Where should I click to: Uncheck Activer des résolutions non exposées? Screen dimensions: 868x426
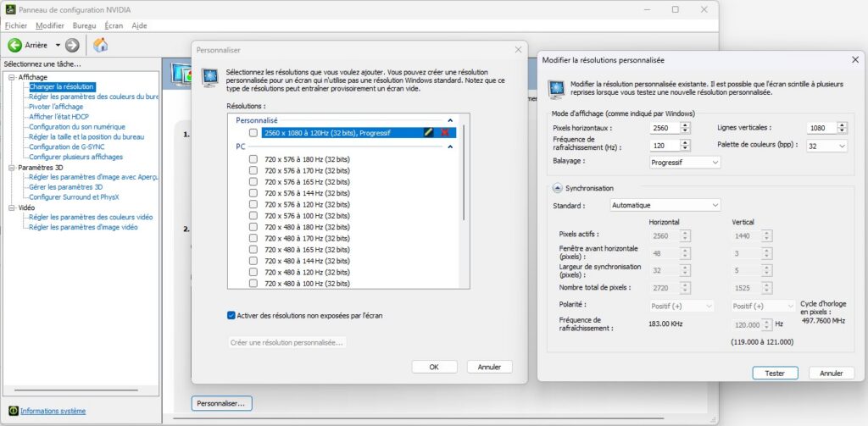point(231,315)
